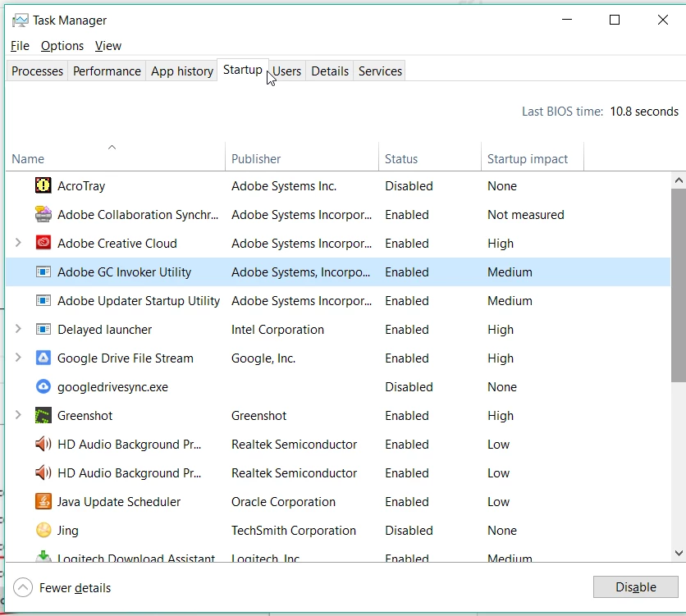
Task: Switch to the Performance tab
Action: pyautogui.click(x=107, y=71)
